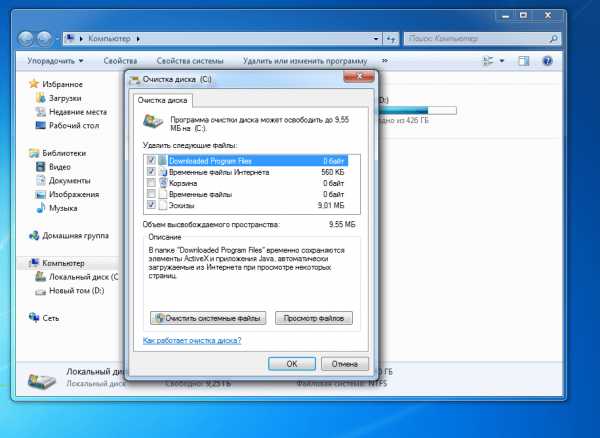The width and height of the screenshot is (600, 438).
Task: Uncheck the Downloaded Program Files checkbox
Action: point(151,160)
